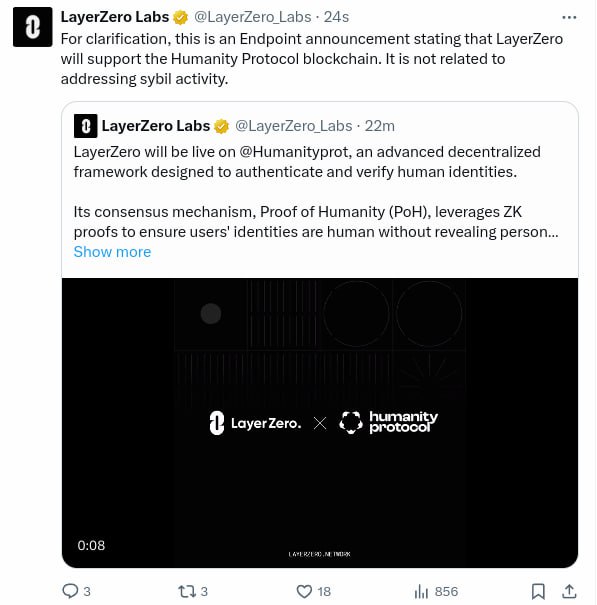597x605 pixels.
Task: Bookmark this post
Action: coord(538,591)
